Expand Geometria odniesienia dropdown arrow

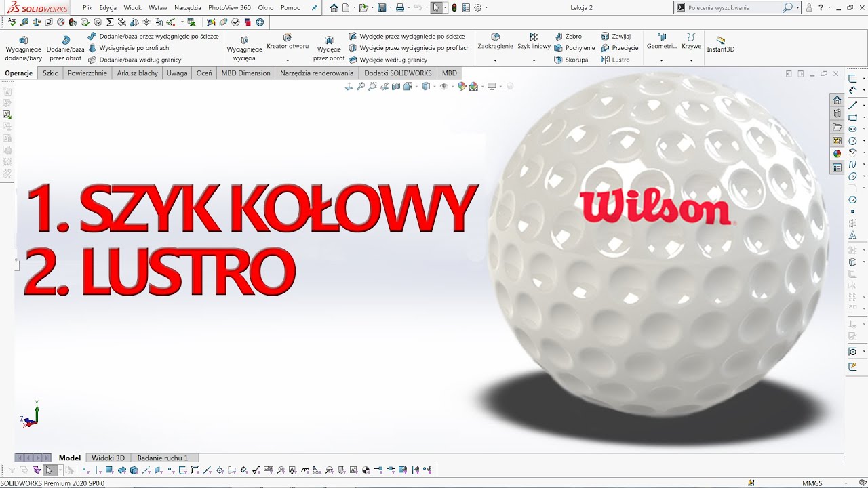click(x=662, y=60)
